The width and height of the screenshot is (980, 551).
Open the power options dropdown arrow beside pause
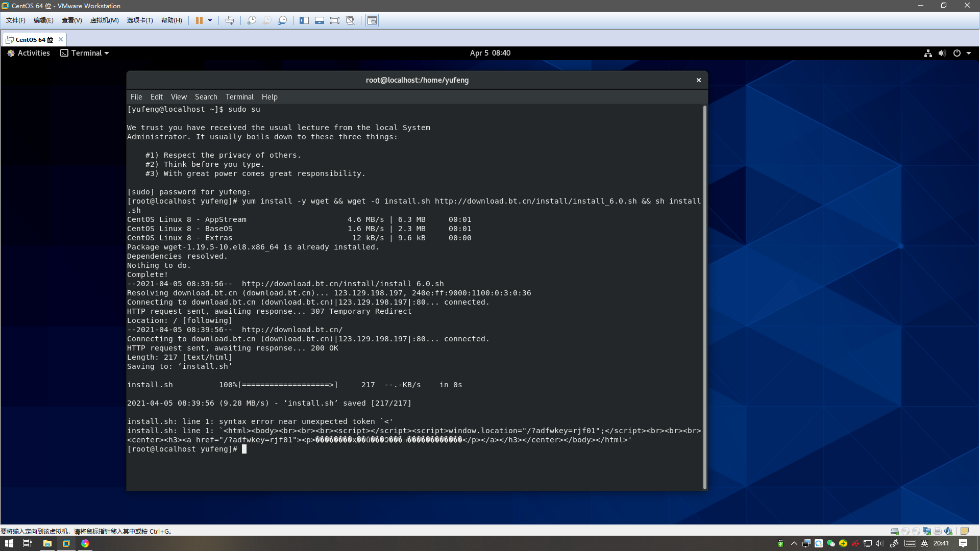210,20
